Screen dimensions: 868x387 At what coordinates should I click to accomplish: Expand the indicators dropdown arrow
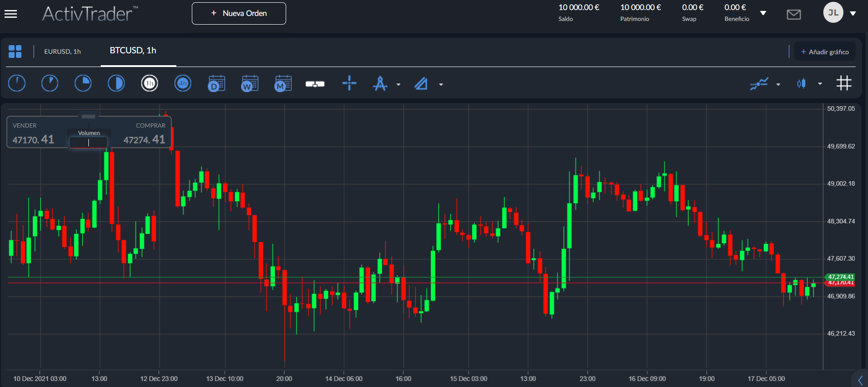coord(778,84)
